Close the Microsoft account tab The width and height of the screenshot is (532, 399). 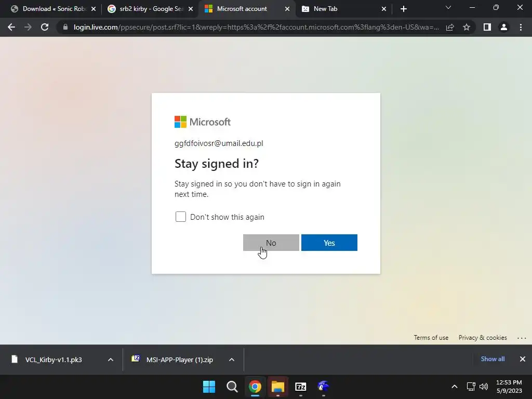(x=287, y=9)
